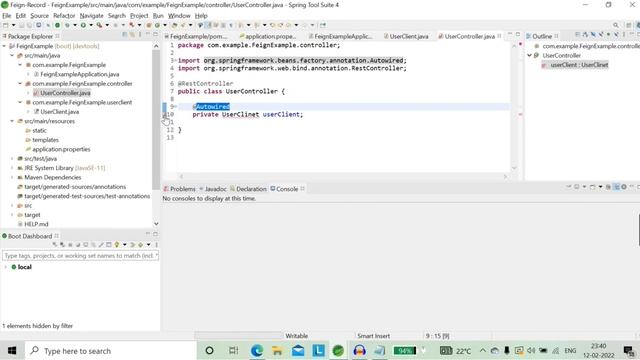This screenshot has height=360, width=640.
Task: Collapse com.example.FeignExample.controller package
Action: click(x=20, y=84)
